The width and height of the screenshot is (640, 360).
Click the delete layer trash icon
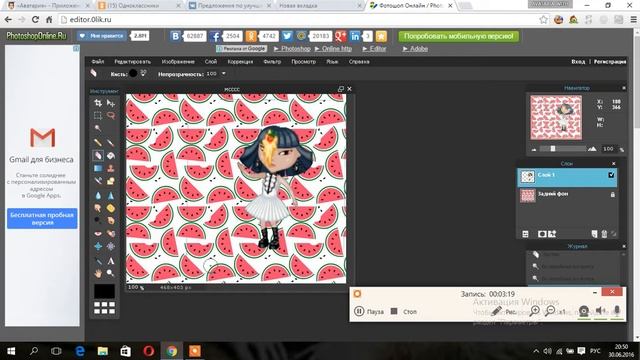coord(604,234)
